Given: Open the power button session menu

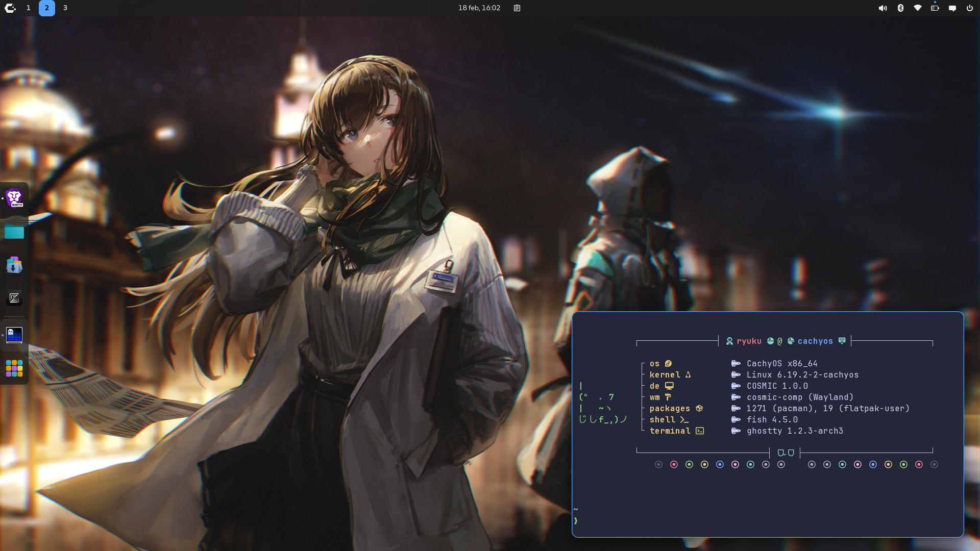Looking at the screenshot, I should point(970,8).
